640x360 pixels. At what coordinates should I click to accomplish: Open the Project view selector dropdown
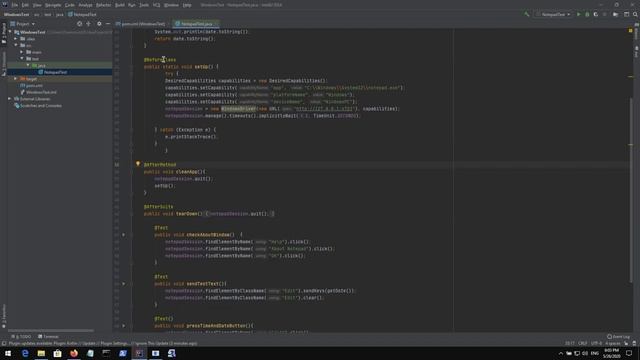click(x=22, y=24)
